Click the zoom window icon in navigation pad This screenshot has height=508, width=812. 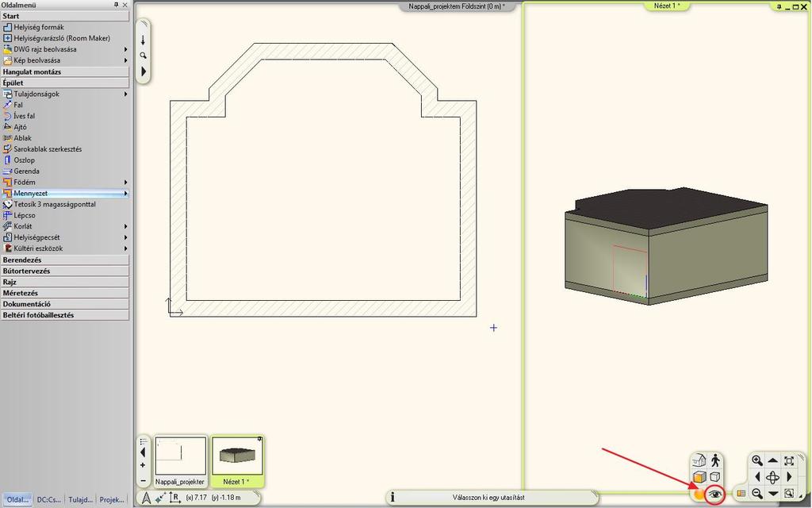point(789,494)
